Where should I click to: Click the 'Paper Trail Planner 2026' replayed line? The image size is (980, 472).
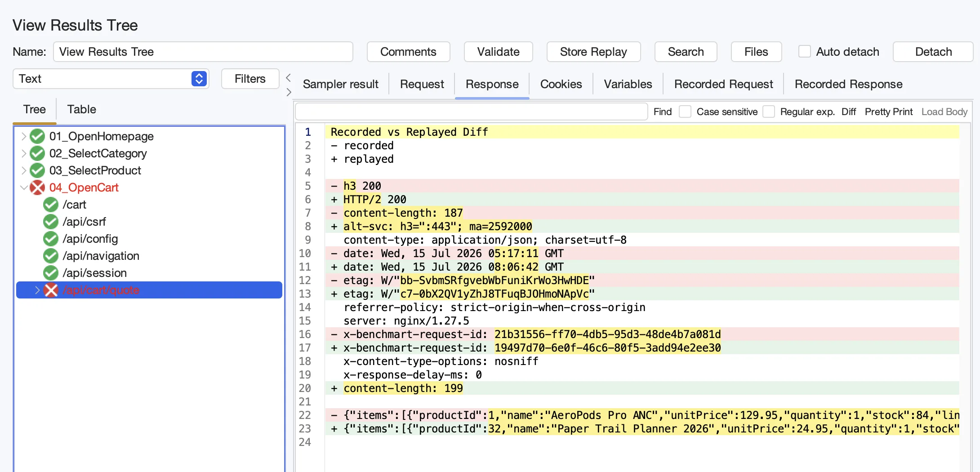(642, 428)
